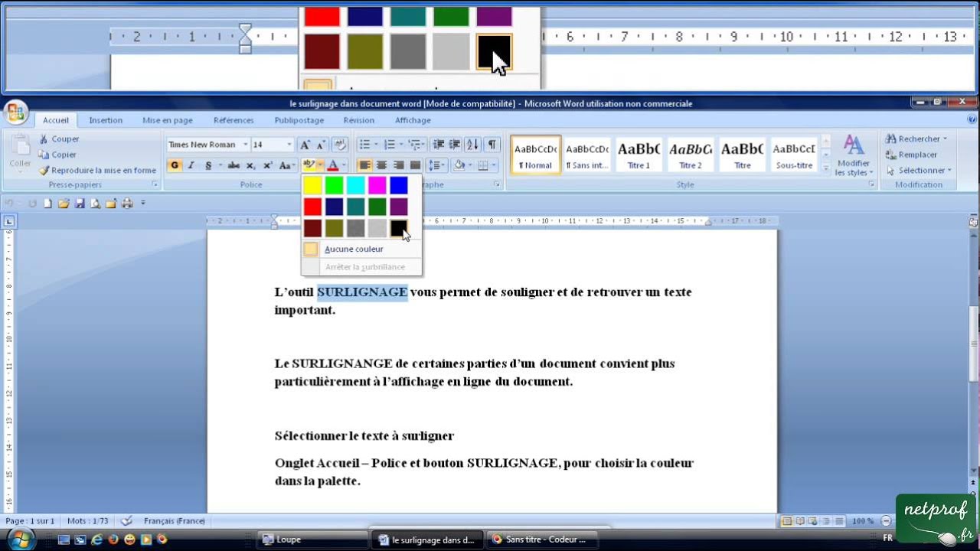Toggle underline (S) formatting
980x551 pixels.
pyautogui.click(x=207, y=165)
